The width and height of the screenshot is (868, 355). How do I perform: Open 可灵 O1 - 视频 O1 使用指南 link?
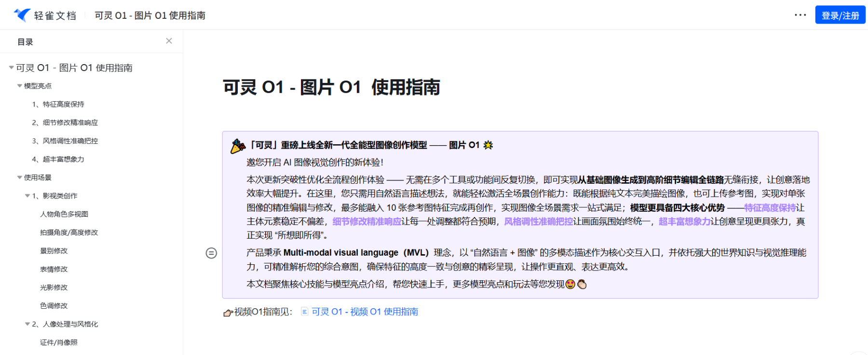coord(365,312)
